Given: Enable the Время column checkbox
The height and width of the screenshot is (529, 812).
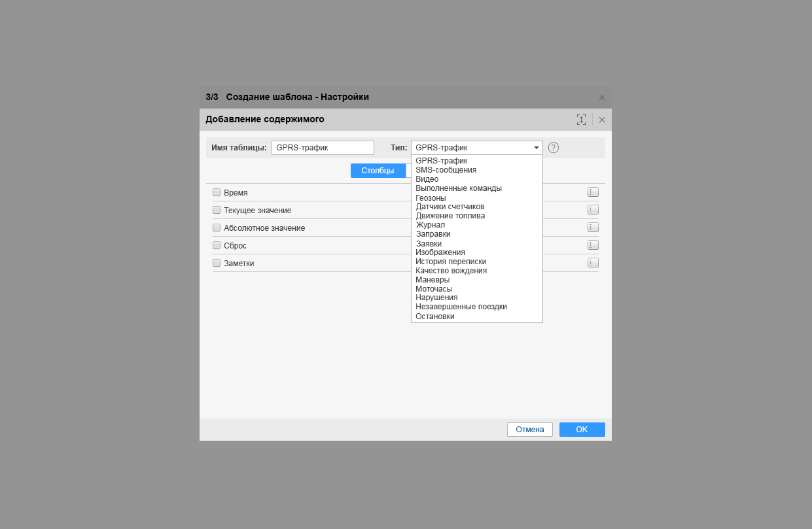Looking at the screenshot, I should [217, 192].
